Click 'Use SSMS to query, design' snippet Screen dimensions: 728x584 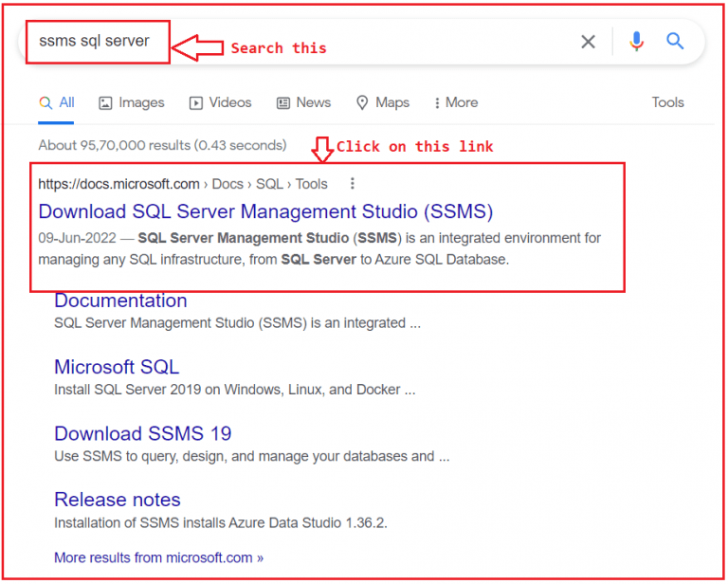click(252, 456)
